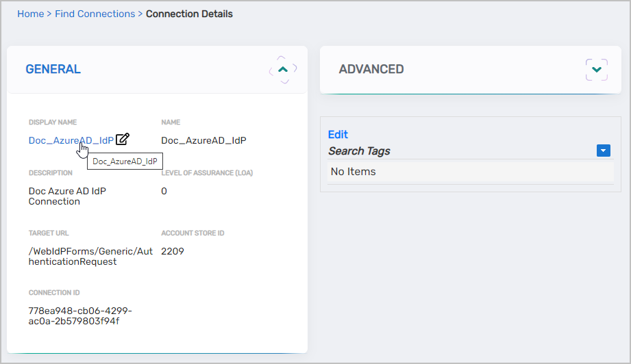The image size is (631, 364).
Task: Open the Doc_AzureAD_IdP display name link
Action: coord(71,140)
